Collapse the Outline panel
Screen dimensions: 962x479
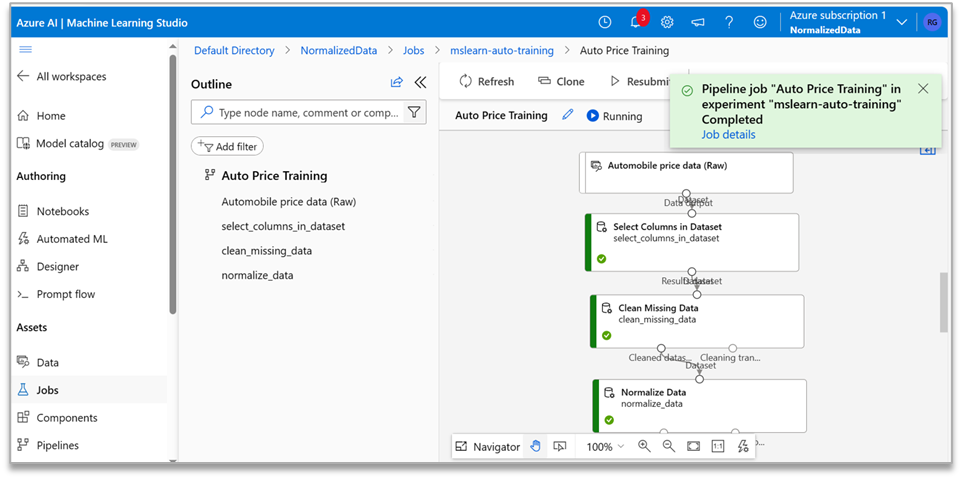pos(420,83)
